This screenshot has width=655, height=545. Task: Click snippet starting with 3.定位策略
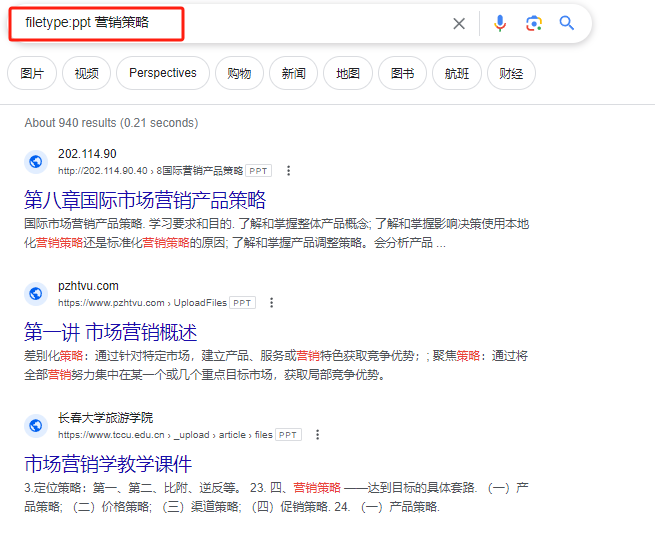(276, 497)
